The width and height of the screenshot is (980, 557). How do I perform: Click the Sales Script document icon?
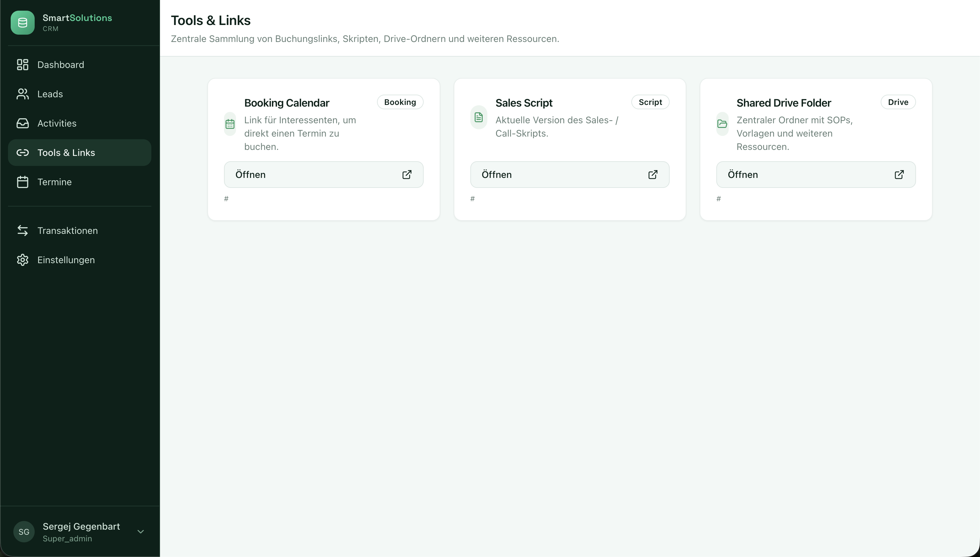pos(479,117)
